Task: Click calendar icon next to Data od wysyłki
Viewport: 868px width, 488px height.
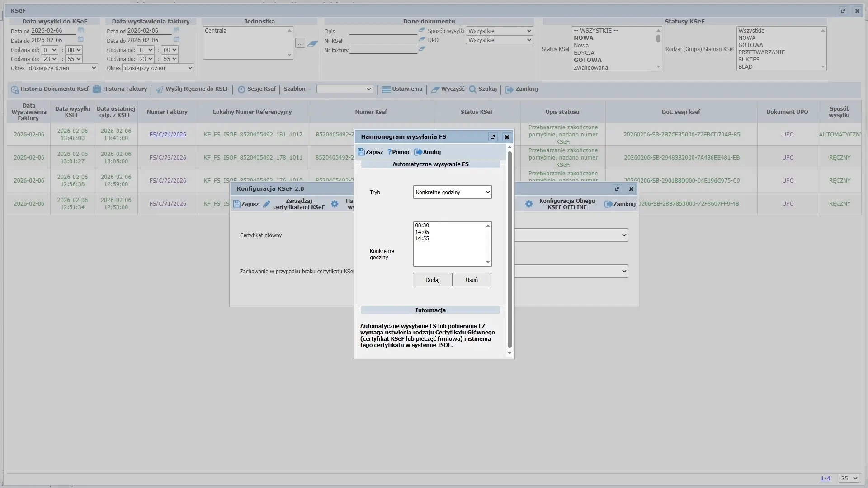Action: point(81,30)
